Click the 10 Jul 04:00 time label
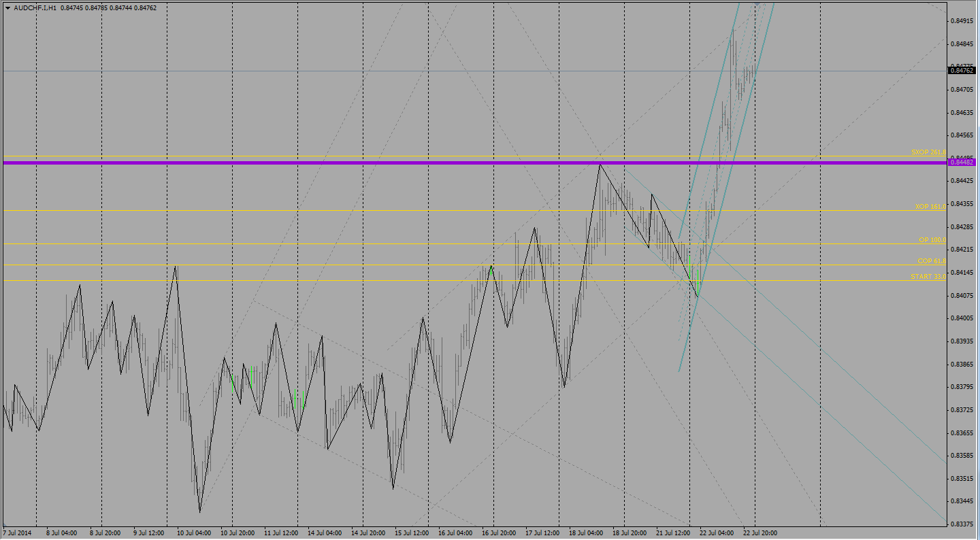Viewport: 980px width, 540px height. (x=193, y=533)
